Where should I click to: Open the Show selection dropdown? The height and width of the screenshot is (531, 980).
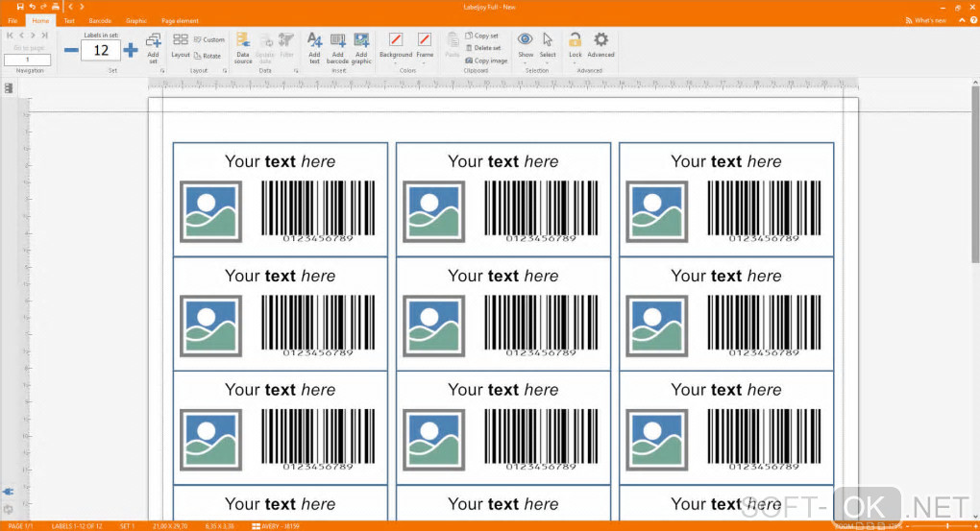(x=526, y=46)
